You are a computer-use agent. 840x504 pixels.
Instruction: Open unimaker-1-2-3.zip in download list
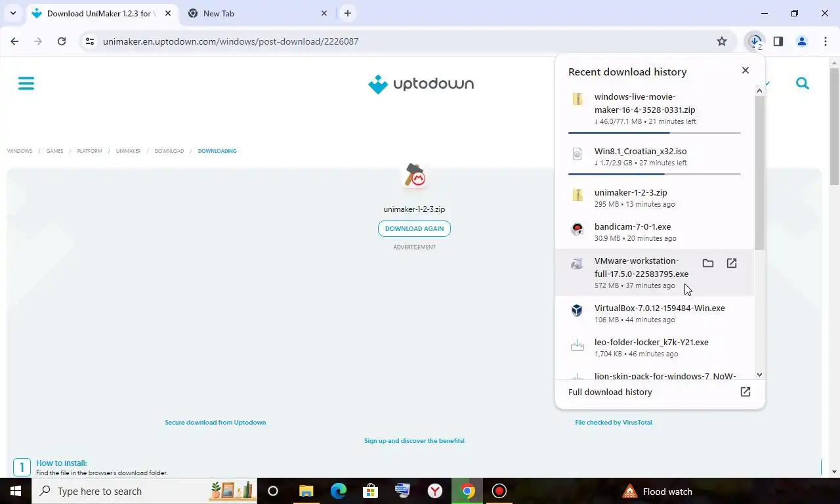655,198
